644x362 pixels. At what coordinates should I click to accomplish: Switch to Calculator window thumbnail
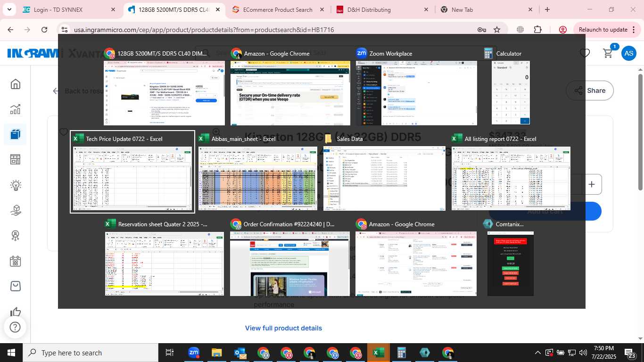[x=511, y=87]
